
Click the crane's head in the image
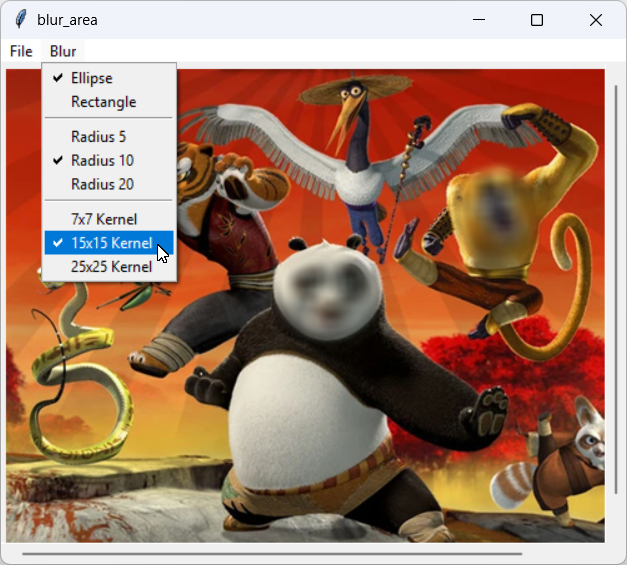click(353, 93)
